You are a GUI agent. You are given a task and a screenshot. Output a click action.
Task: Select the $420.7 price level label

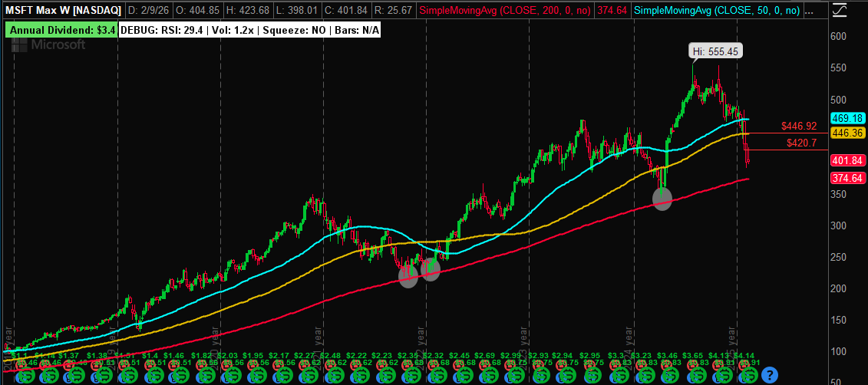[802, 143]
